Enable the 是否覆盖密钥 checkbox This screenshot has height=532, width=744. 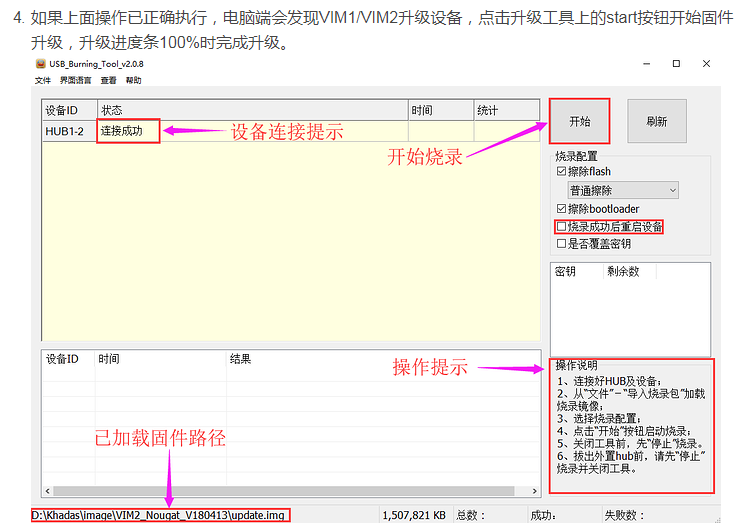click(x=561, y=244)
